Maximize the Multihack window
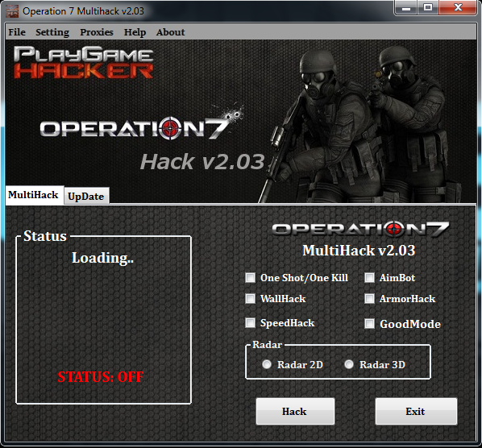This screenshot has width=482, height=448. click(x=428, y=7)
